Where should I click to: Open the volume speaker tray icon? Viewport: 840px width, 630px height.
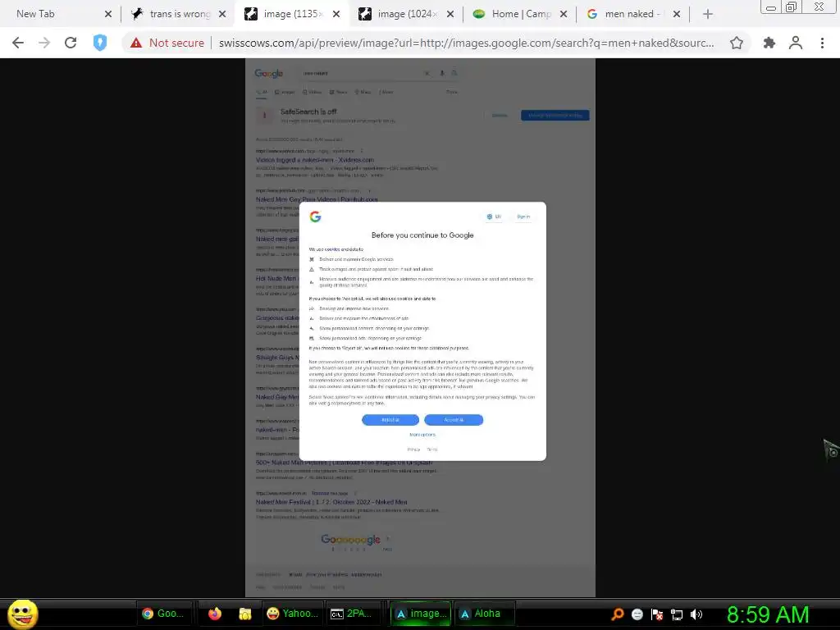point(696,614)
